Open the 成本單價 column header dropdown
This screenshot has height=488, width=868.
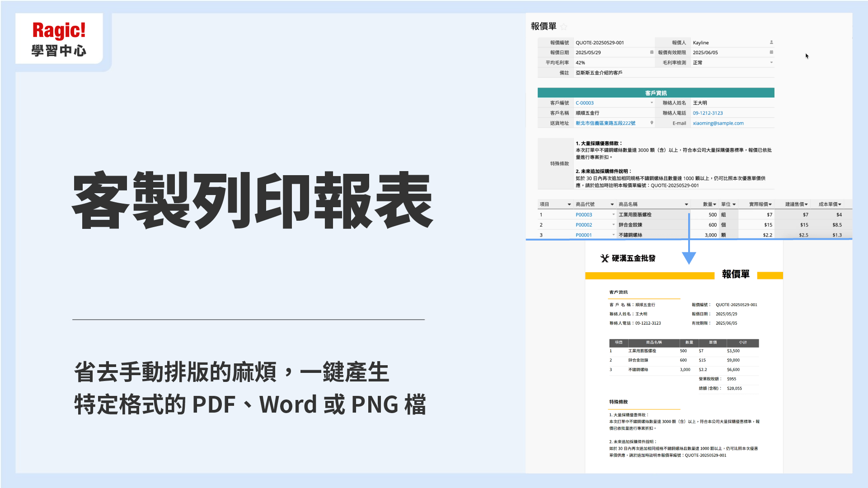tap(840, 204)
